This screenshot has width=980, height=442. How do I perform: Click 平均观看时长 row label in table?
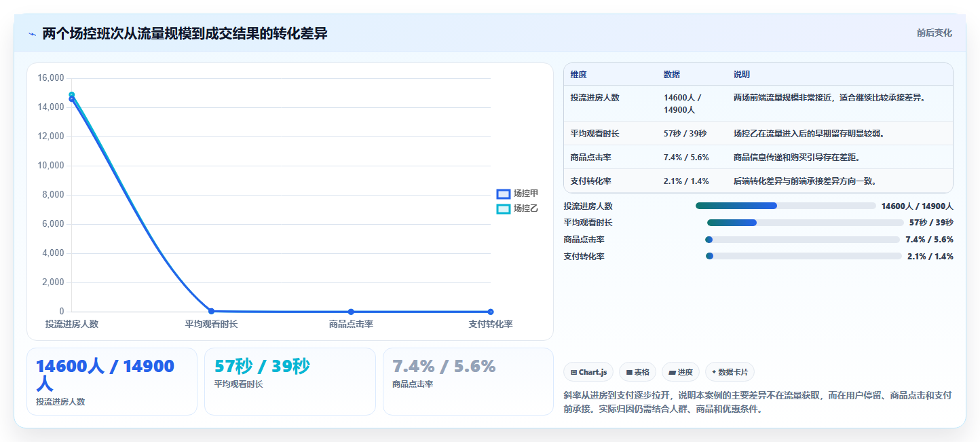coord(595,134)
